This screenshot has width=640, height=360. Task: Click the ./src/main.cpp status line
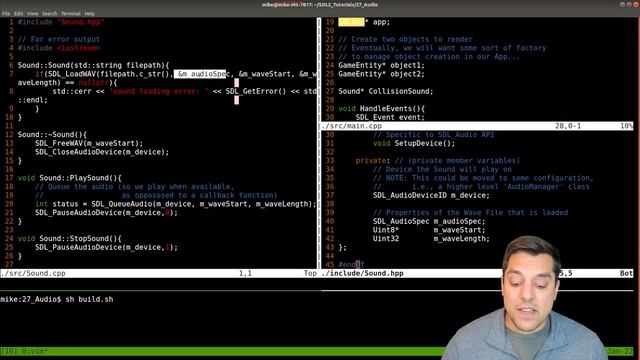(477, 126)
